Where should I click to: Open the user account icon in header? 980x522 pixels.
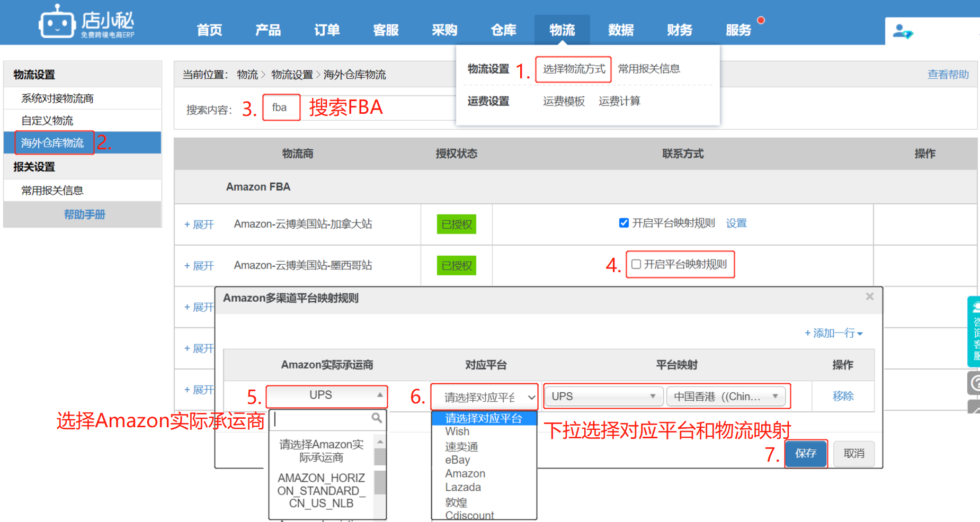tap(903, 32)
